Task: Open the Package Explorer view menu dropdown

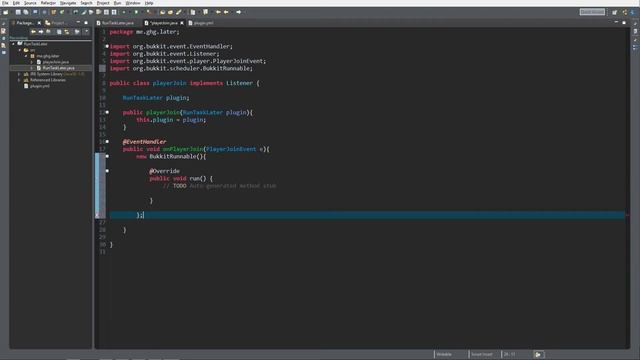Action: [x=87, y=31]
